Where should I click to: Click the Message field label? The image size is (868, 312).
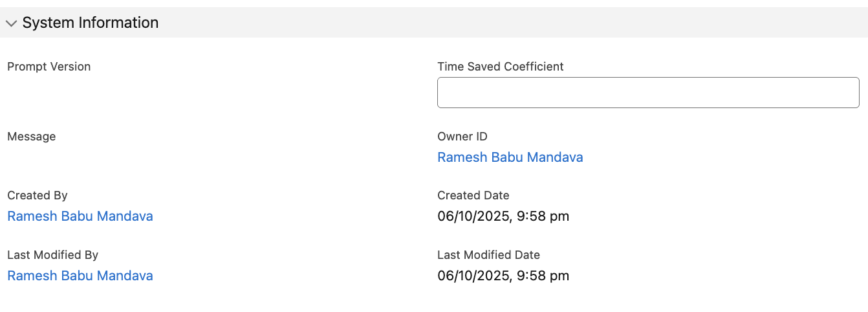[x=31, y=137]
